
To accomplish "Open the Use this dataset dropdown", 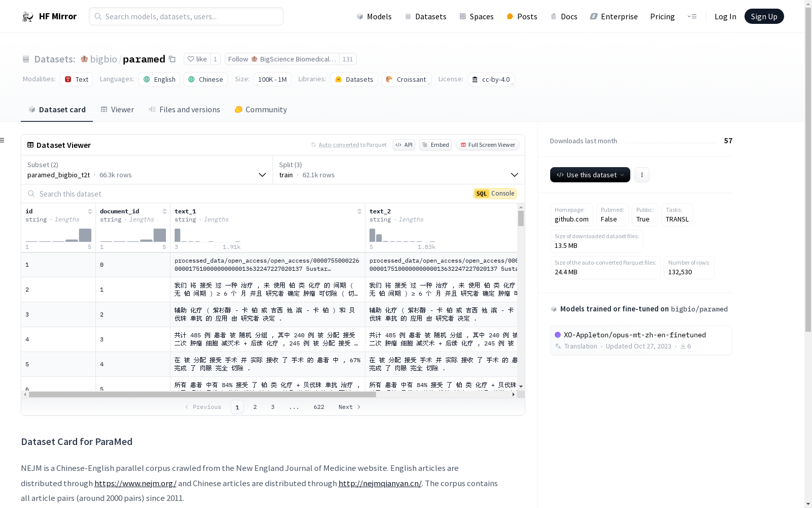I will coord(590,175).
